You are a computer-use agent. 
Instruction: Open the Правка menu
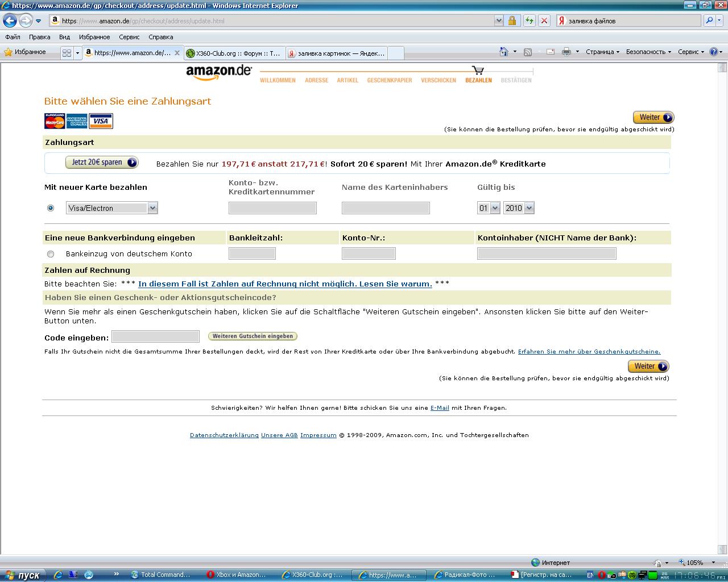(x=39, y=37)
